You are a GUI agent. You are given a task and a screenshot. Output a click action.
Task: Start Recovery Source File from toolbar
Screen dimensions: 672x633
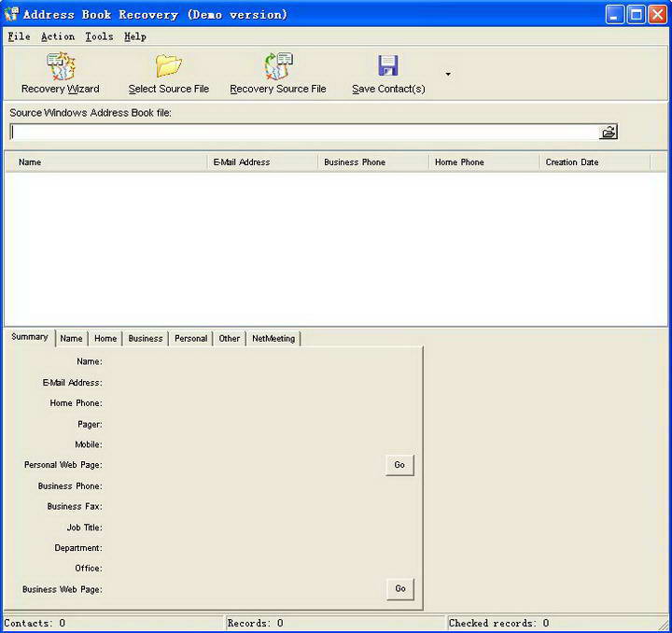278,66
